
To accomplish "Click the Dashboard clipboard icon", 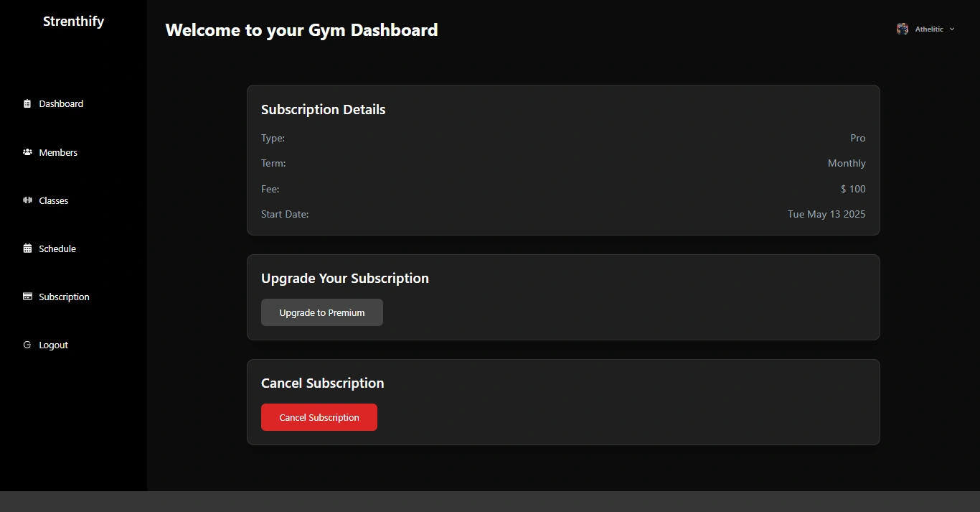I will click(x=27, y=103).
